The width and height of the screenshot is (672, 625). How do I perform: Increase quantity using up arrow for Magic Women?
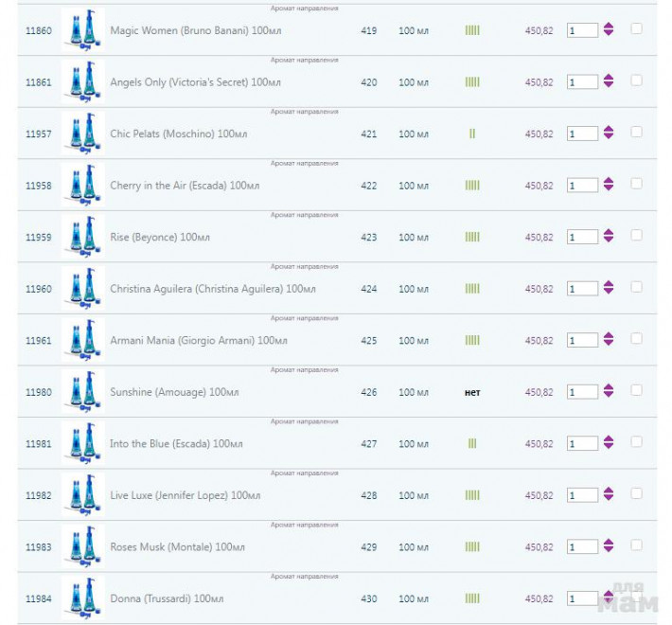coord(609,26)
